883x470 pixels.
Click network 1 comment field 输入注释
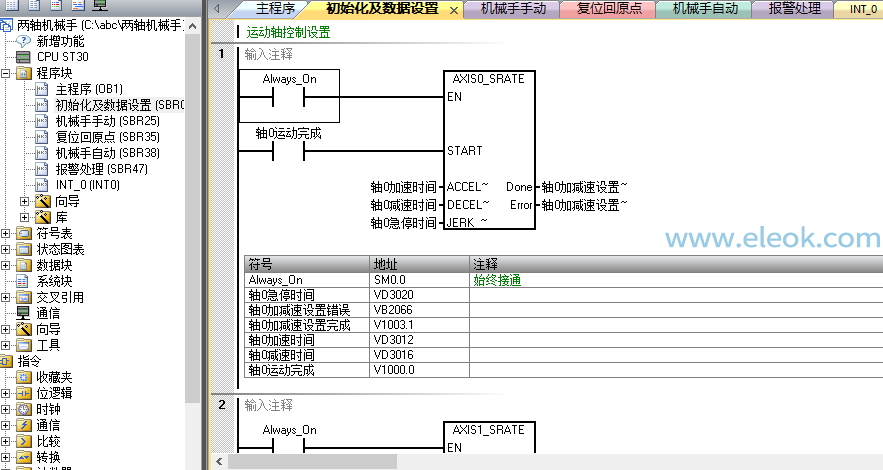click(269, 55)
